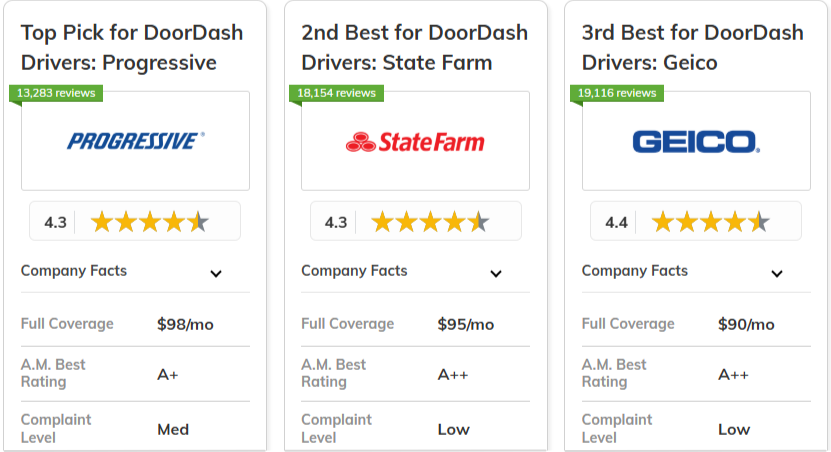The height and width of the screenshot is (452, 831).
Task: Select Progressive $98/mo full coverage price
Action: 185,324
